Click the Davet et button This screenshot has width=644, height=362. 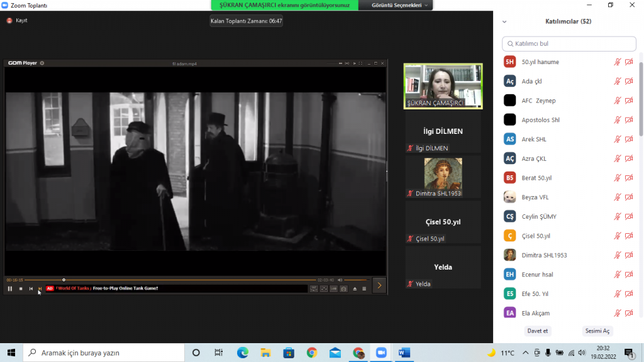tap(537, 331)
